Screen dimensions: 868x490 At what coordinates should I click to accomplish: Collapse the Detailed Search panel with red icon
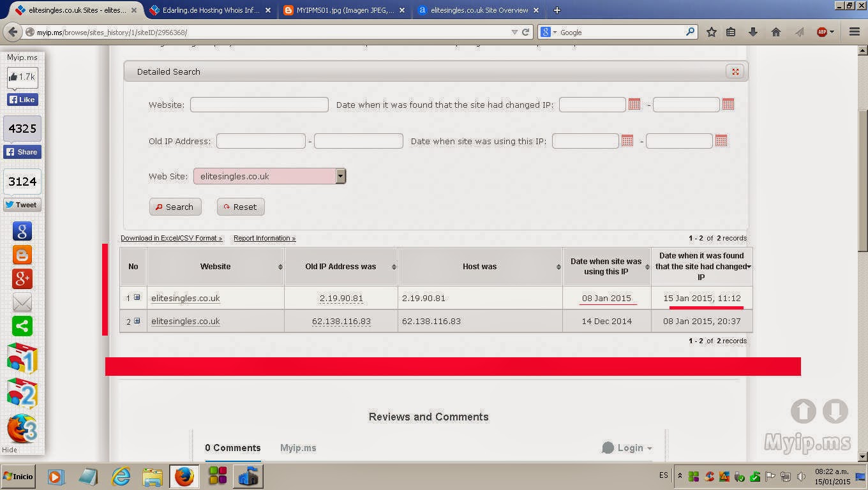[735, 71]
